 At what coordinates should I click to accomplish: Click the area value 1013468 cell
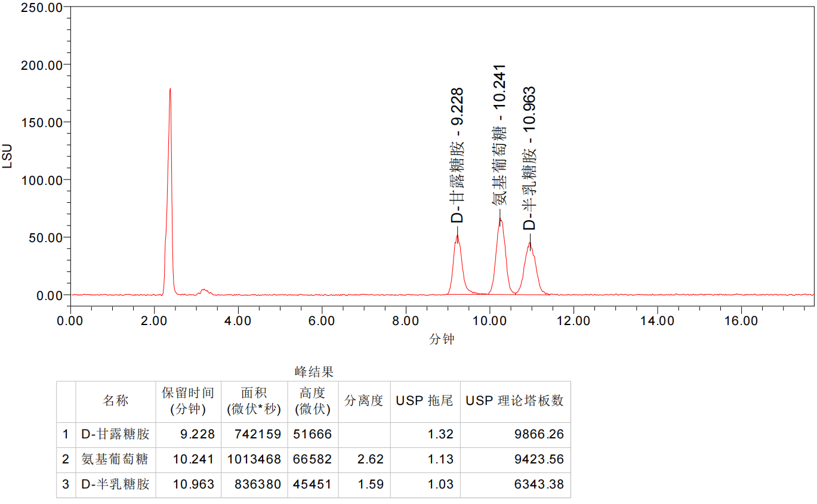point(254,459)
